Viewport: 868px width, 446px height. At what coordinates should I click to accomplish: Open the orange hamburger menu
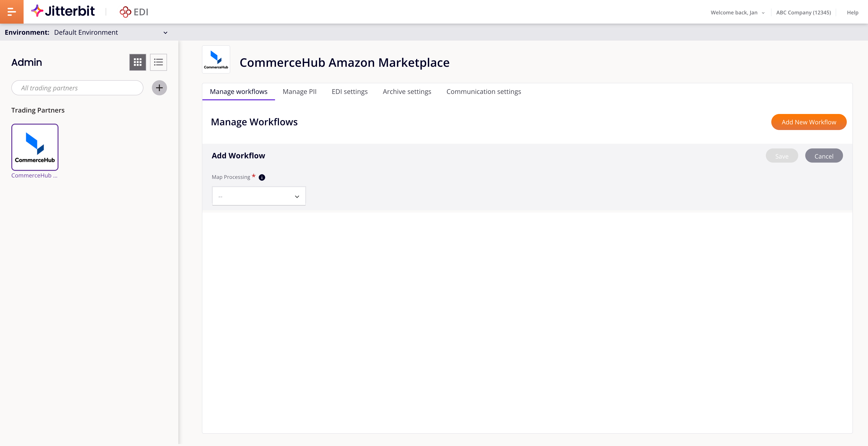click(x=12, y=12)
